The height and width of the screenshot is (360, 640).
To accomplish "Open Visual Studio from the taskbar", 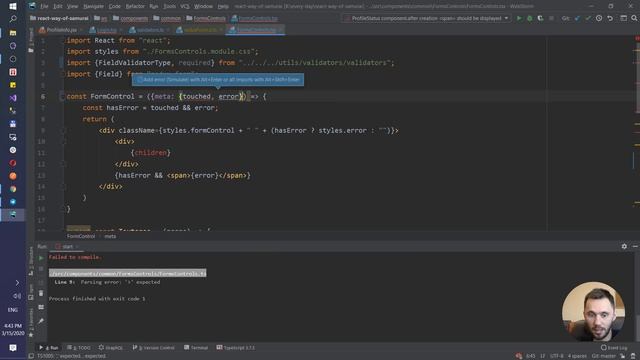I will coord(13,98).
